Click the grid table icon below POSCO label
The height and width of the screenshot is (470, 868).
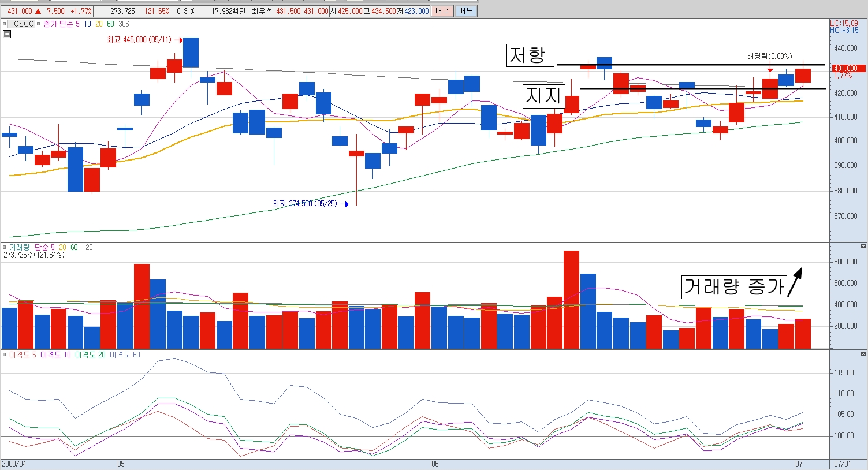click(x=7, y=34)
